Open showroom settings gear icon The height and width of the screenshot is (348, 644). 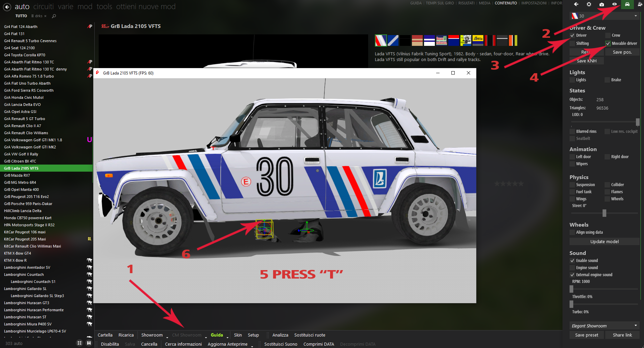click(x=589, y=4)
